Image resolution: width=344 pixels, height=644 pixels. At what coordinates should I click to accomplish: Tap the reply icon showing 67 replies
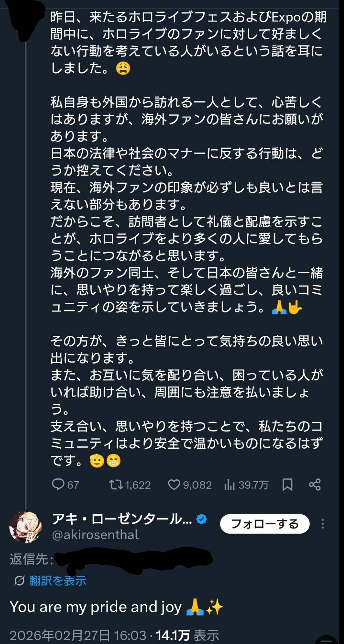click(x=58, y=485)
